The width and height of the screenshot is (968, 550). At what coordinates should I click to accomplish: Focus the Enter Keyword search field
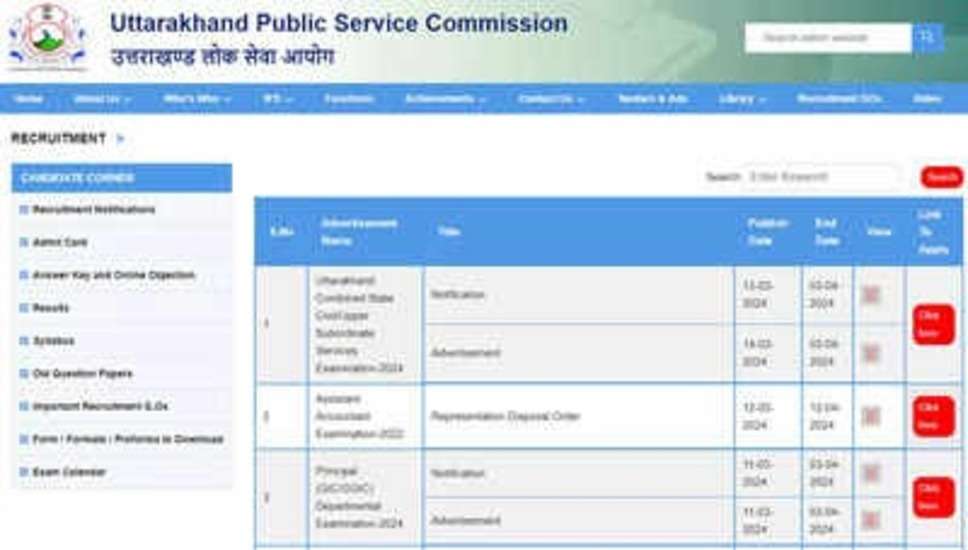point(820,177)
